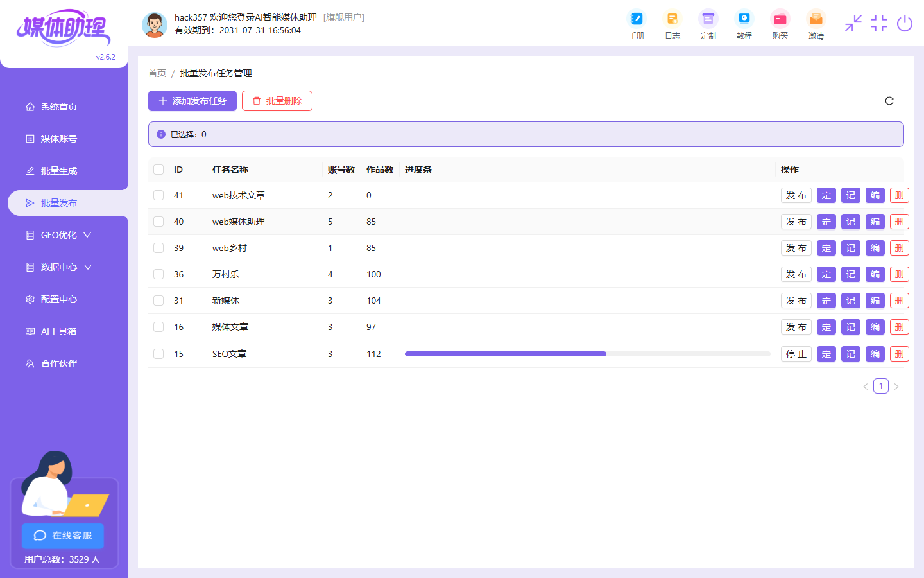Go to next page arrow
This screenshot has width=924, height=578.
(896, 387)
